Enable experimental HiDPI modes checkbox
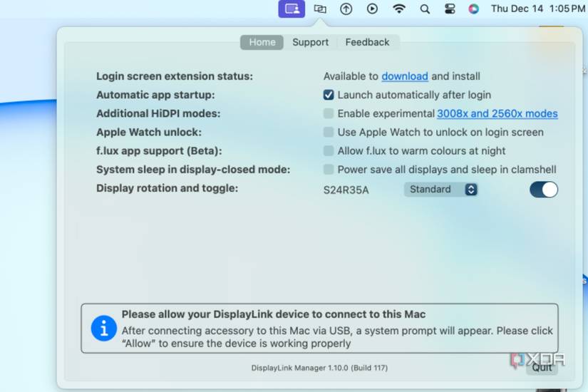 pos(329,113)
